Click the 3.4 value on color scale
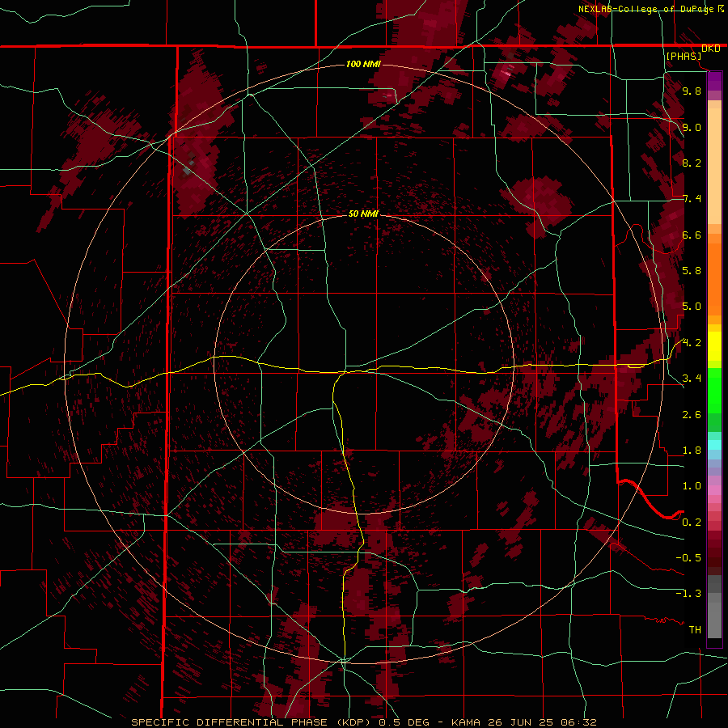728x728 pixels. click(x=692, y=379)
